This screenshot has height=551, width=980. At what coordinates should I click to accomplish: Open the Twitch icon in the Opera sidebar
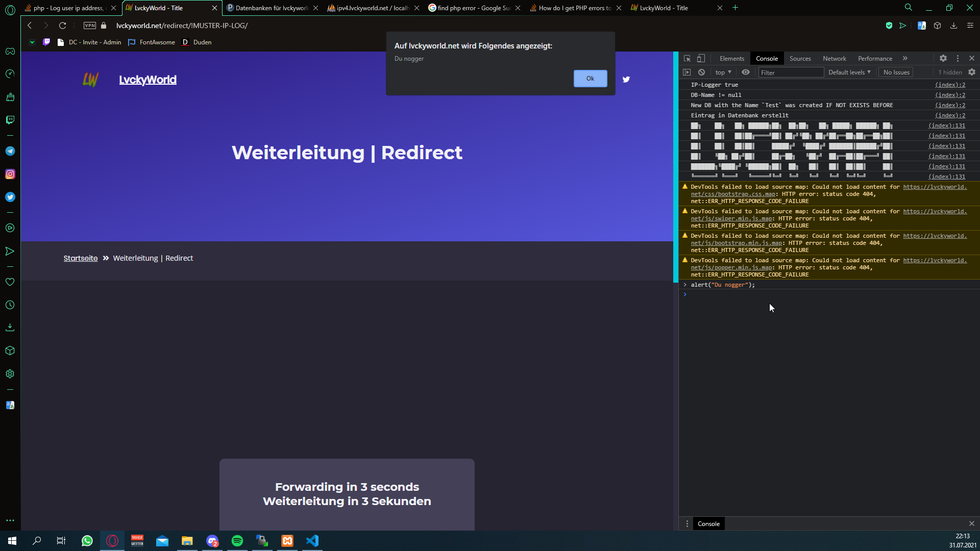[10, 120]
